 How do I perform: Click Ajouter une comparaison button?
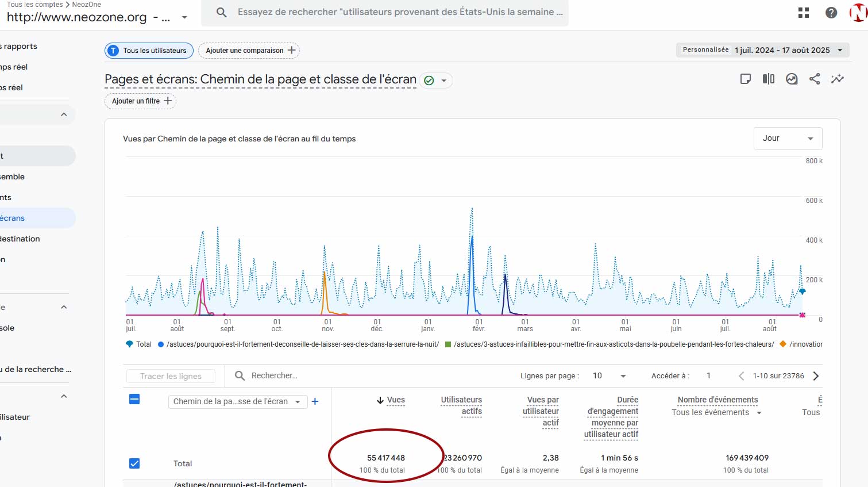249,51
